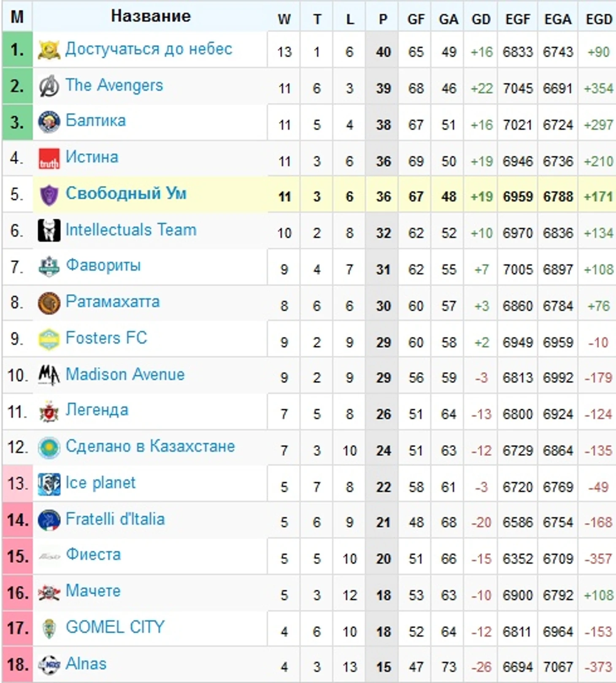The height and width of the screenshot is (683, 616).
Task: Click The Avengers team logo icon
Action: 49,86
